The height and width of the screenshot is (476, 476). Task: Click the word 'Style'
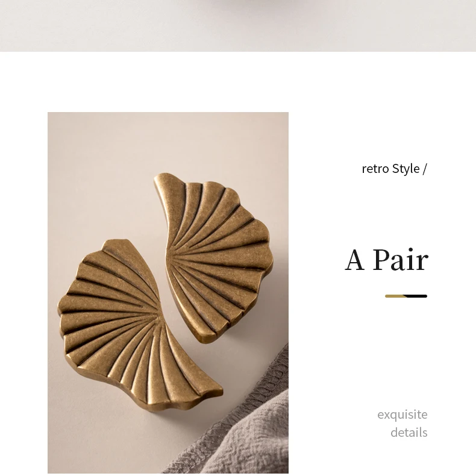[x=406, y=169]
